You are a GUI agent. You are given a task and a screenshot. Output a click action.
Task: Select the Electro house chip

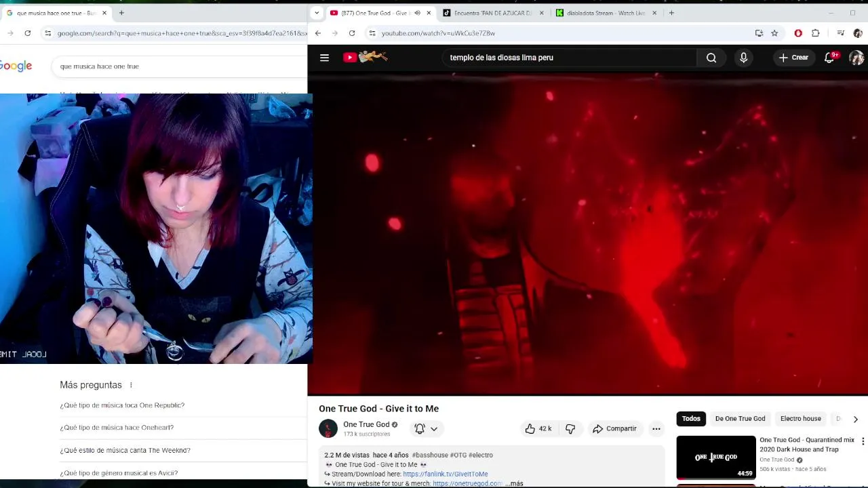pos(800,419)
